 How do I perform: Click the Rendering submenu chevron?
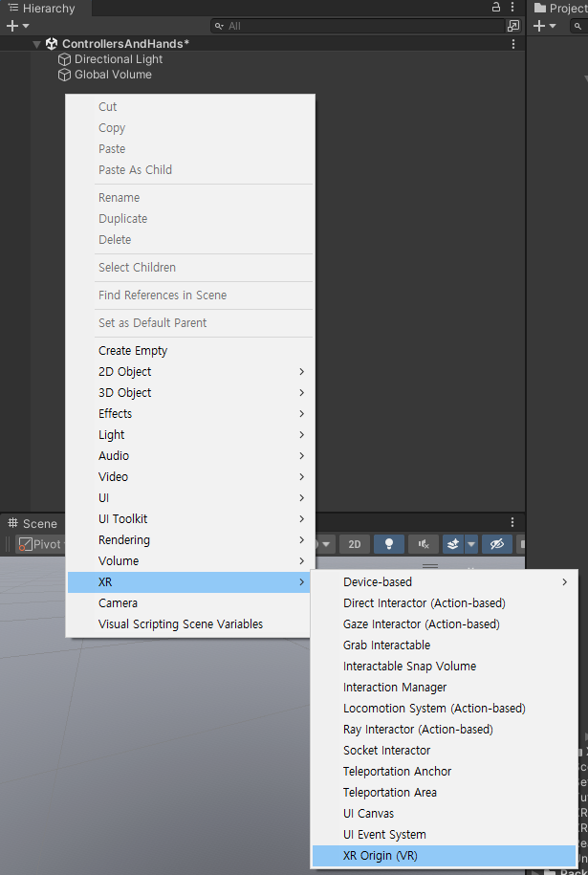coord(301,539)
